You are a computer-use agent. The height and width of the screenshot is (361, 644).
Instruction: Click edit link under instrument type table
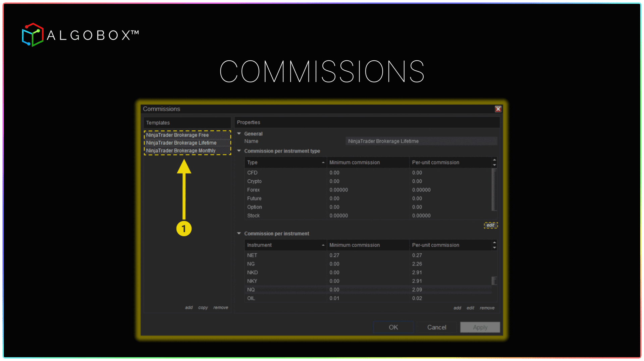pos(490,225)
